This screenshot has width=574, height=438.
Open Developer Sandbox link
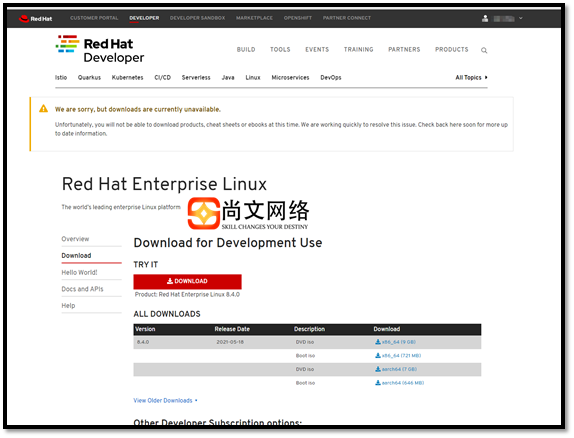[x=197, y=18]
